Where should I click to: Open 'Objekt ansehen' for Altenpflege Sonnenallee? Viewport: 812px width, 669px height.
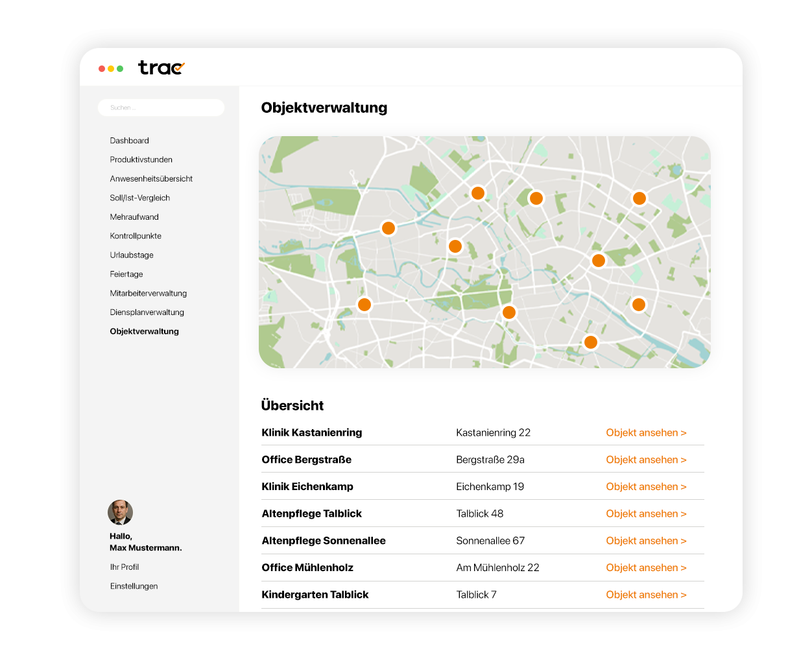(646, 541)
